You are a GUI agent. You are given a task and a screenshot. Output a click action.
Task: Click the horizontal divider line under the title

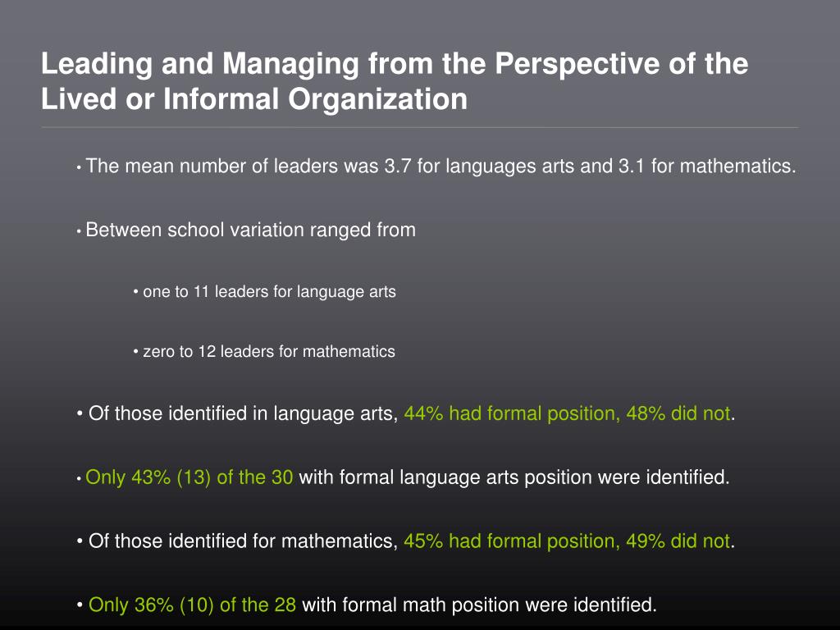point(419,127)
